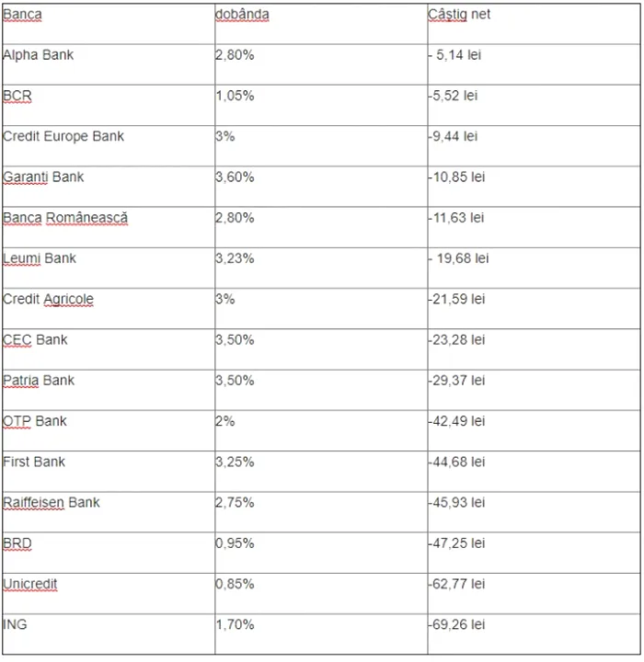Click the Banca column header
Viewport: 644px width, 662px height.
(x=23, y=15)
